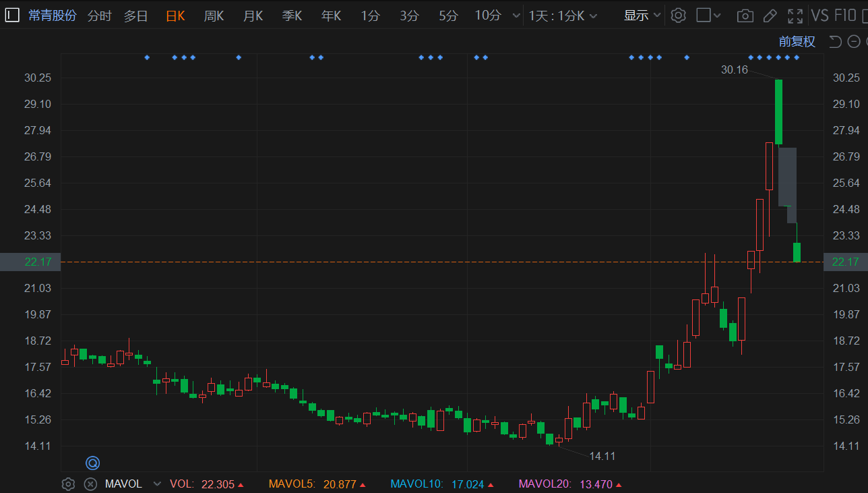Remove the MAVOL indicator with X icon
The width and height of the screenshot is (868, 493).
coord(90,484)
